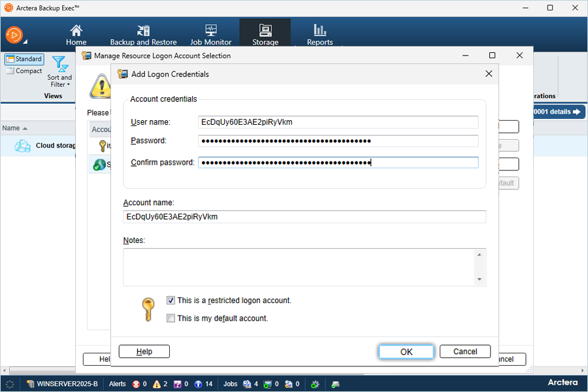Open the Home tab
Viewport: 588px width, 392px height.
[x=76, y=35]
